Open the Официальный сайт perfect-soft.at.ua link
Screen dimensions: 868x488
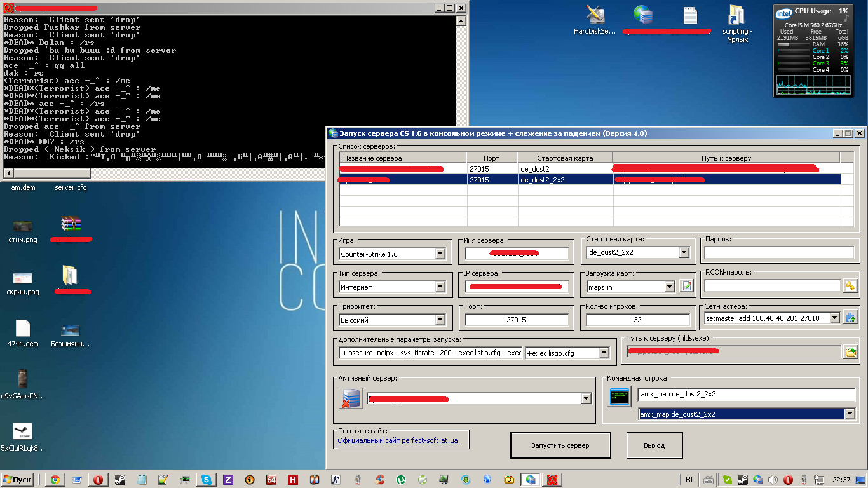(x=398, y=440)
